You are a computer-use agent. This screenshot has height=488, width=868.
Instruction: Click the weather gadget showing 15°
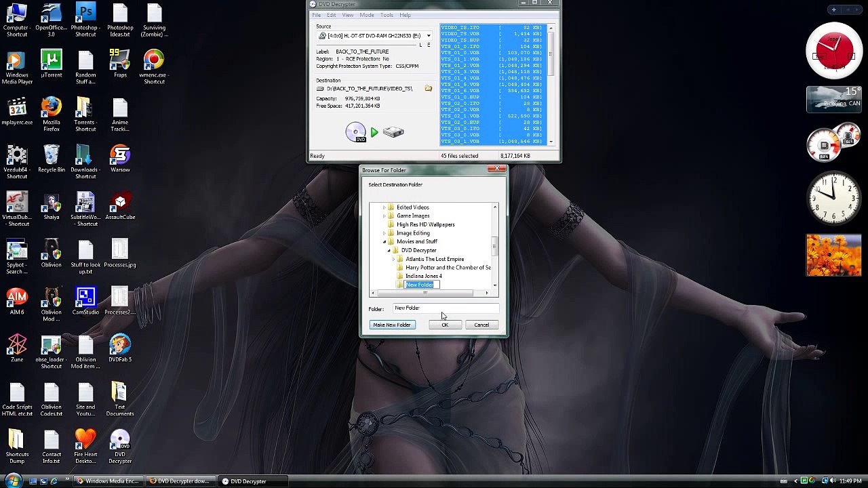coord(833,99)
